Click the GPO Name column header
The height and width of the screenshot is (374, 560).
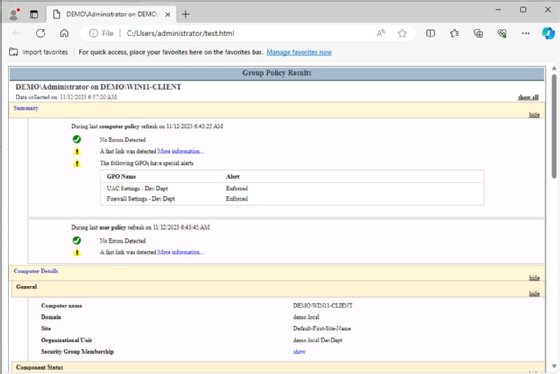click(121, 176)
